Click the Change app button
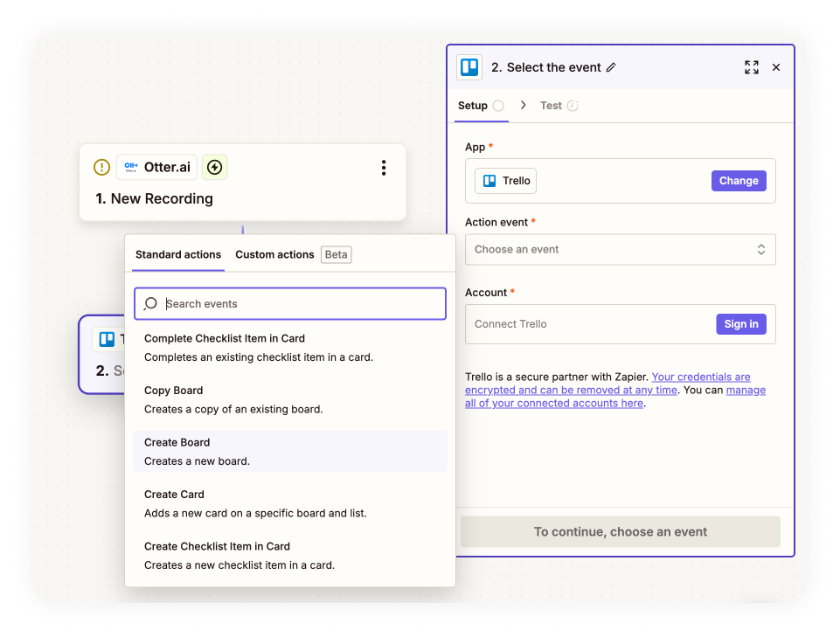 coord(739,181)
